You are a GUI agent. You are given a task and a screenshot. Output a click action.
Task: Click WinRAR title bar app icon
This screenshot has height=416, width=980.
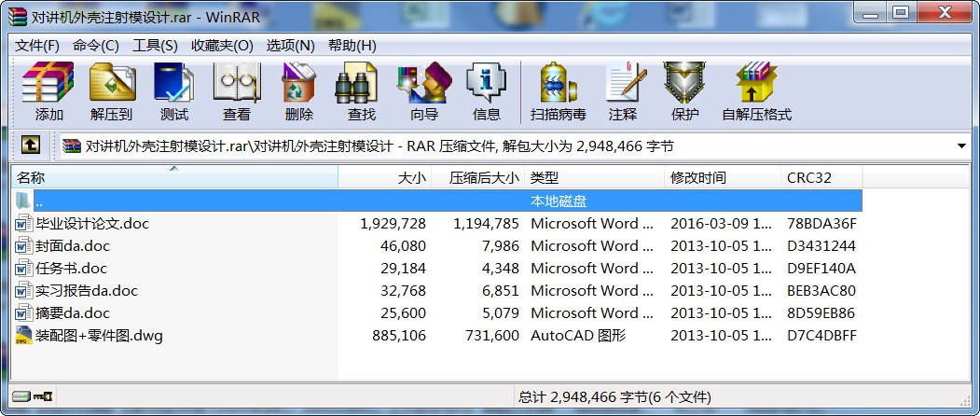coord(18,16)
